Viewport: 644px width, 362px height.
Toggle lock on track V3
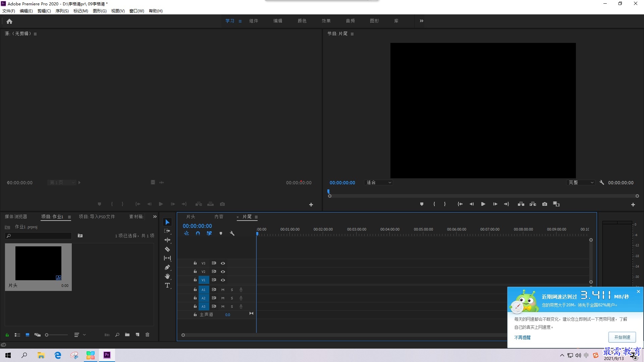pos(195,263)
